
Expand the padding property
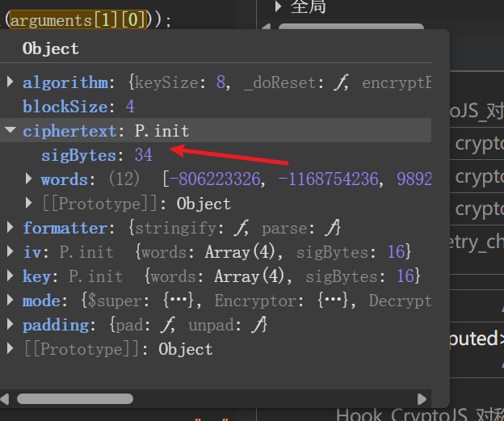[10, 325]
